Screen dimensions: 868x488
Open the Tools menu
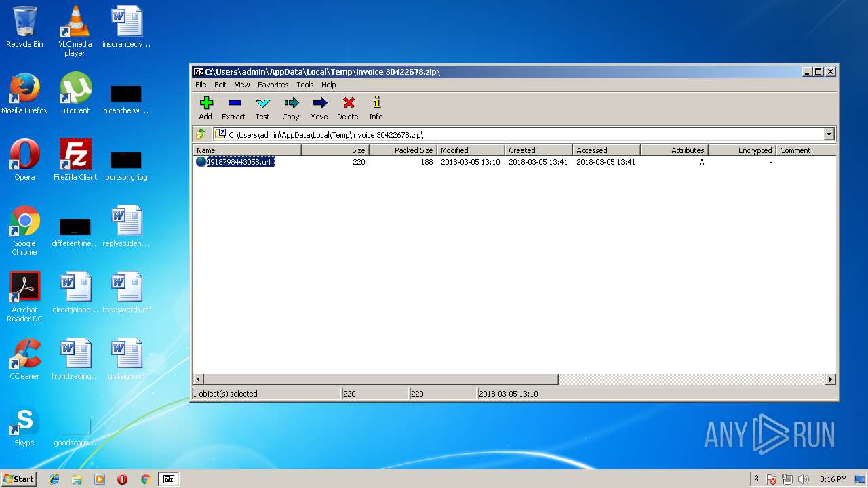(305, 85)
